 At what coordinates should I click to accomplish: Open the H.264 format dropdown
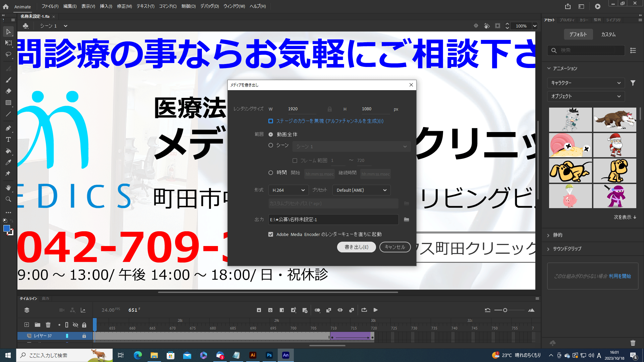coord(288,190)
